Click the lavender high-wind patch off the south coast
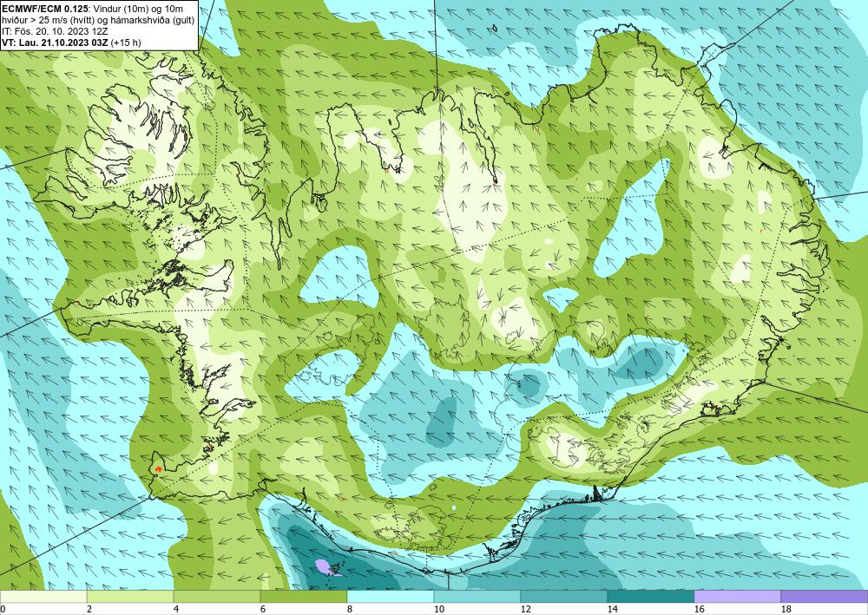868x615 pixels. (x=325, y=566)
